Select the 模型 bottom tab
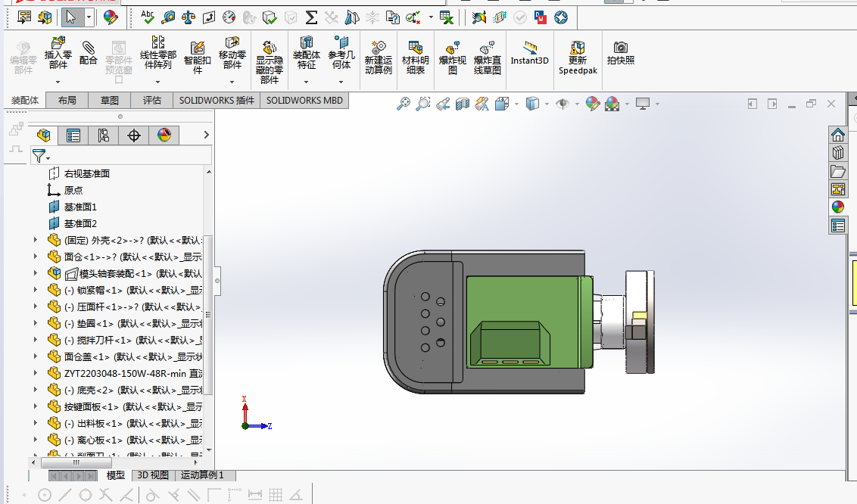This screenshot has height=504, width=857. click(x=115, y=475)
